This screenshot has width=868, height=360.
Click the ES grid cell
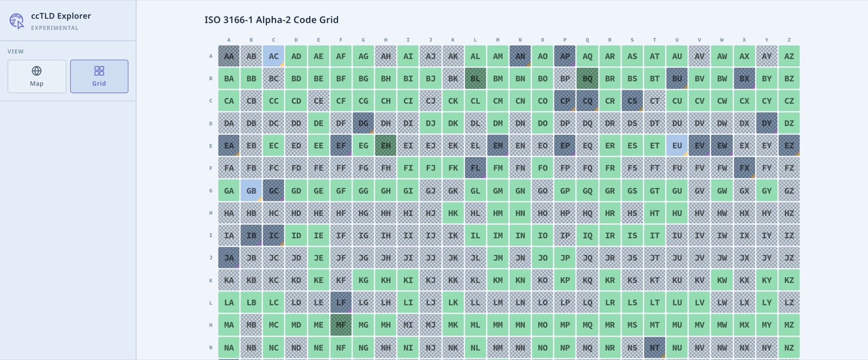[632, 146]
